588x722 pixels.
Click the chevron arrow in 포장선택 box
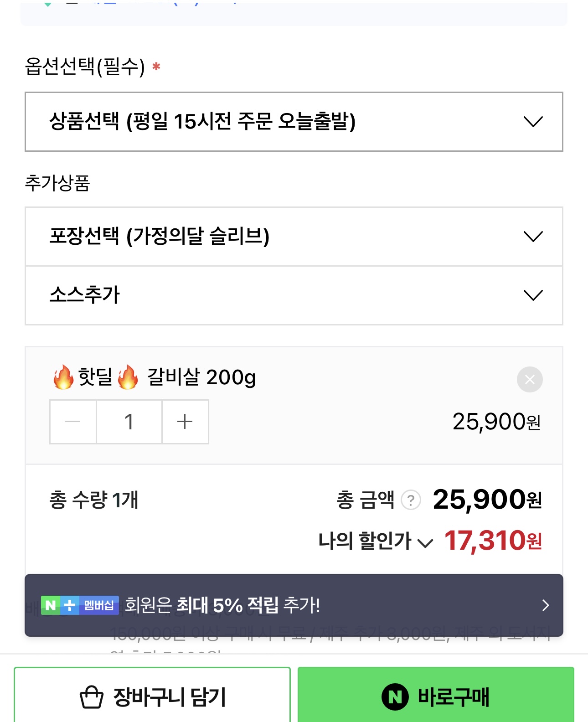pos(533,237)
